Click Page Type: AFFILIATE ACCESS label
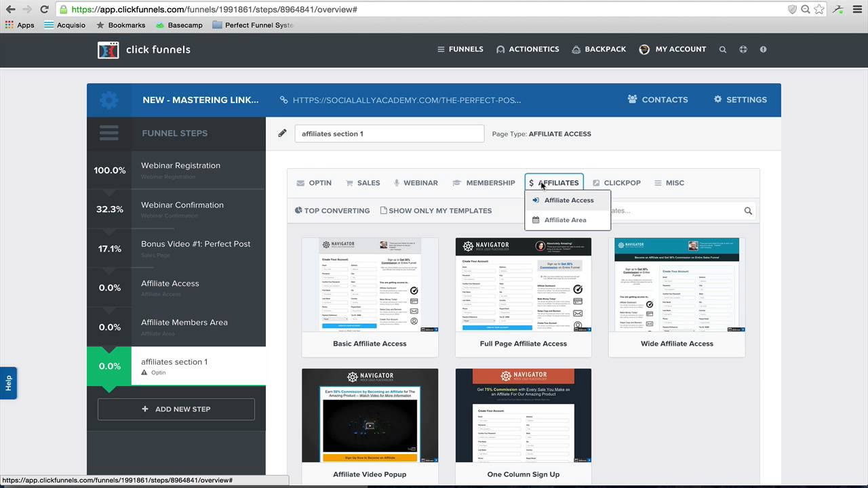 click(x=542, y=134)
